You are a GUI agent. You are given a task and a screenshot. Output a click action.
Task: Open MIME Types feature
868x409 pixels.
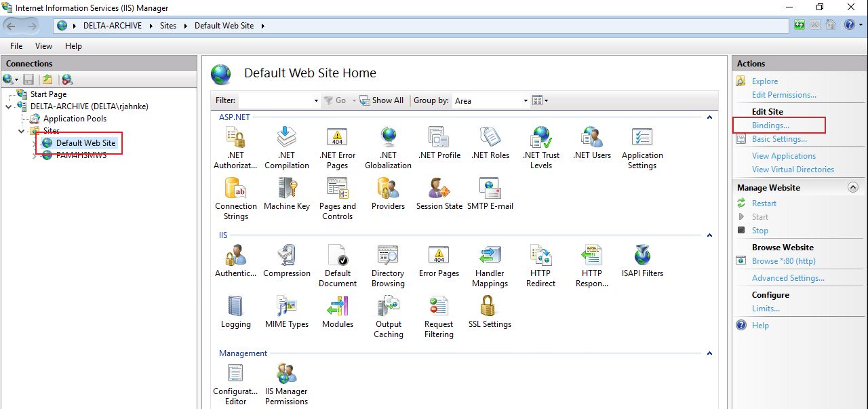tap(287, 312)
